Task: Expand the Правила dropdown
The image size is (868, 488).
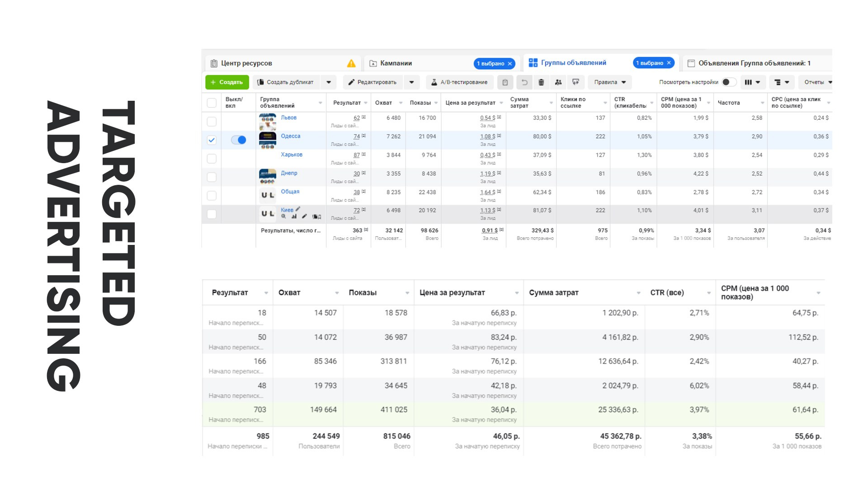Action: (x=610, y=82)
